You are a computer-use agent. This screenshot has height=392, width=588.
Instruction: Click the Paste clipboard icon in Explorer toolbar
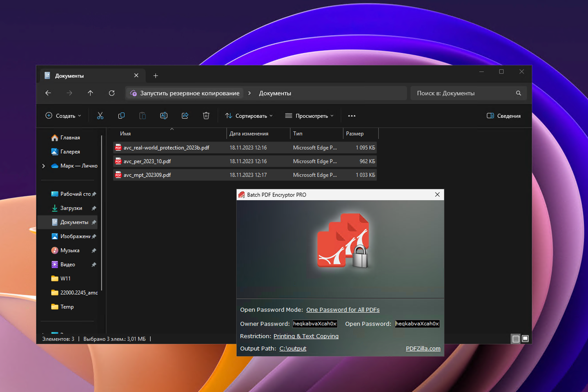click(142, 116)
